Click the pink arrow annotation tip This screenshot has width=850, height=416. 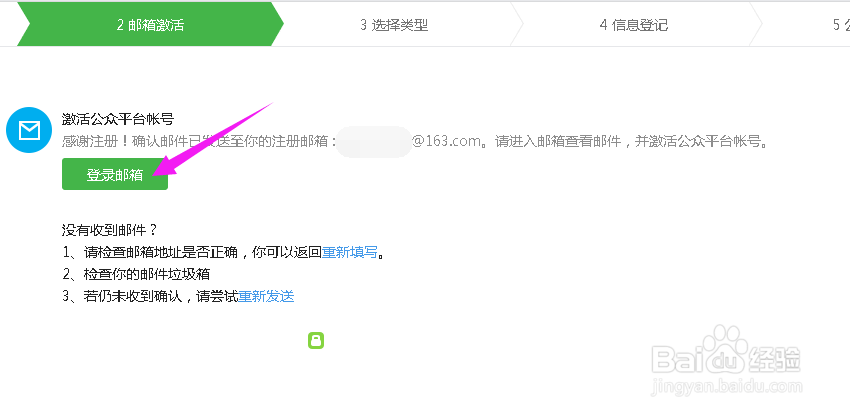158,170
